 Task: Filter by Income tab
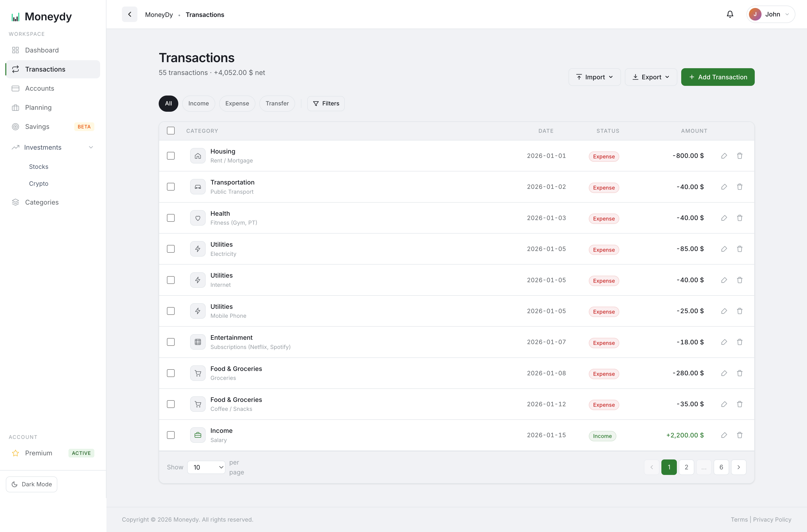pos(199,103)
